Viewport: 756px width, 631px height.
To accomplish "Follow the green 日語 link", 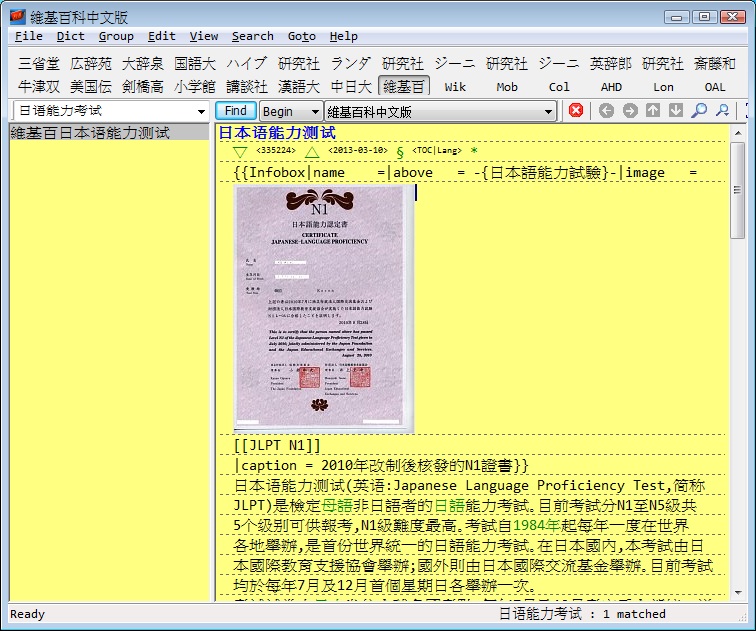I will point(449,506).
